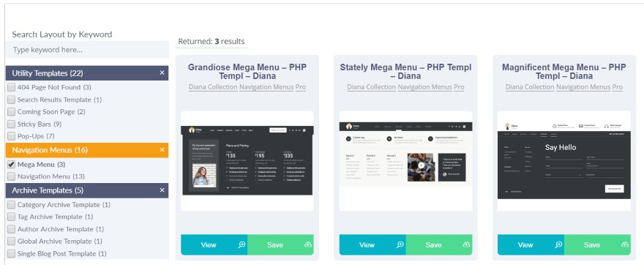The height and width of the screenshot is (265, 644).
Task: Click cloud icon on Magnificent Mega Menu Save
Action: 625,245
